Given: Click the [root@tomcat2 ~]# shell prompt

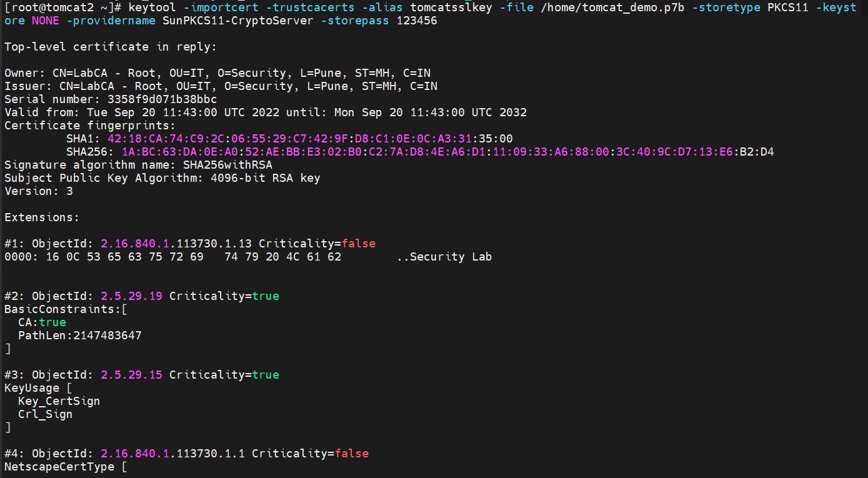Looking at the screenshot, I should click(62, 7).
